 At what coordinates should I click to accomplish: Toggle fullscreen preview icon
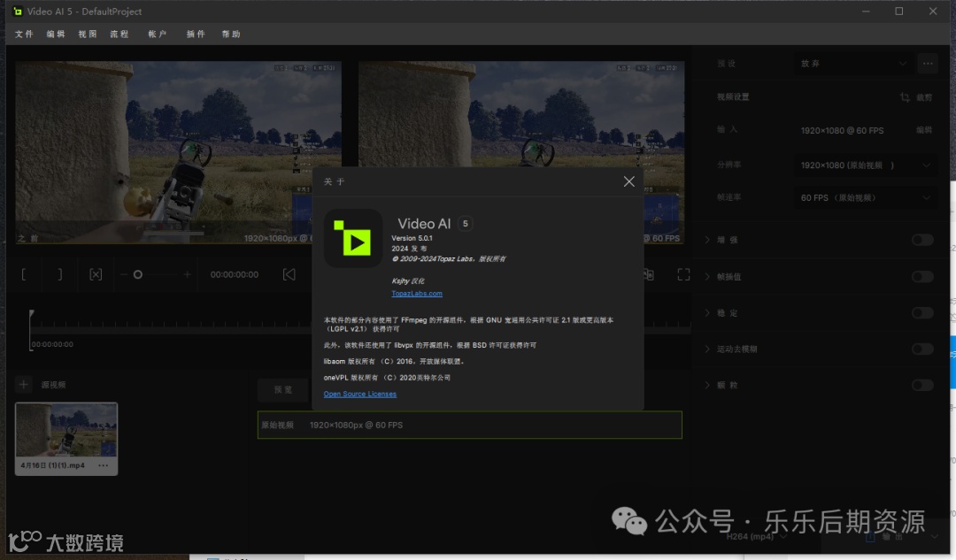click(683, 275)
